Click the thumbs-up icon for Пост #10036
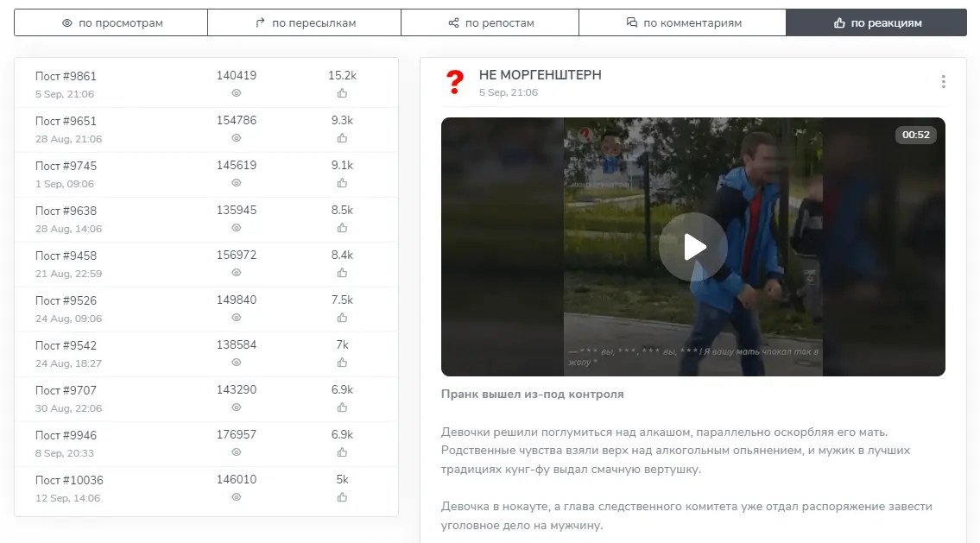 click(342, 497)
